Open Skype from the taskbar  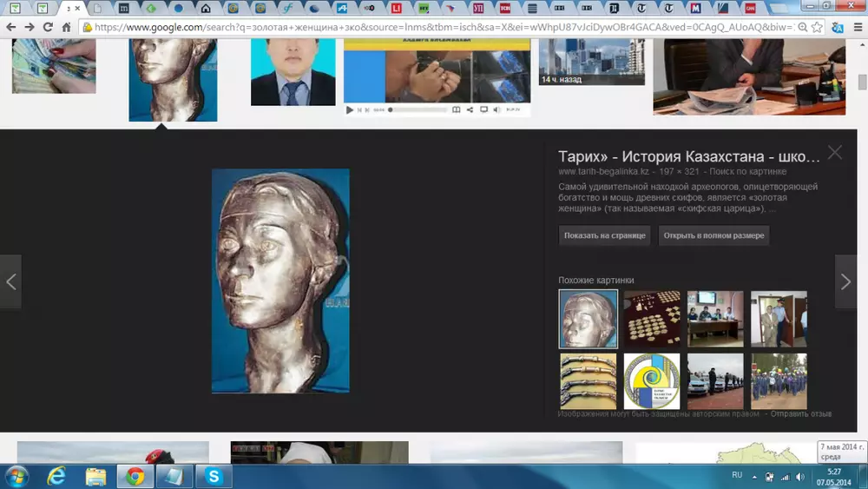click(x=211, y=476)
